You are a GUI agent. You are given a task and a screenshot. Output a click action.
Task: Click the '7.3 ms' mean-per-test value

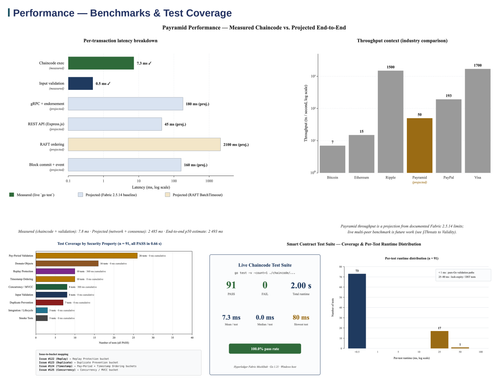click(231, 317)
